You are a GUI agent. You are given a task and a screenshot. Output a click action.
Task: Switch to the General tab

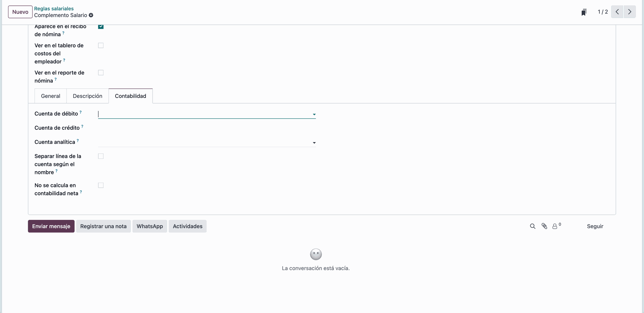pyautogui.click(x=51, y=96)
